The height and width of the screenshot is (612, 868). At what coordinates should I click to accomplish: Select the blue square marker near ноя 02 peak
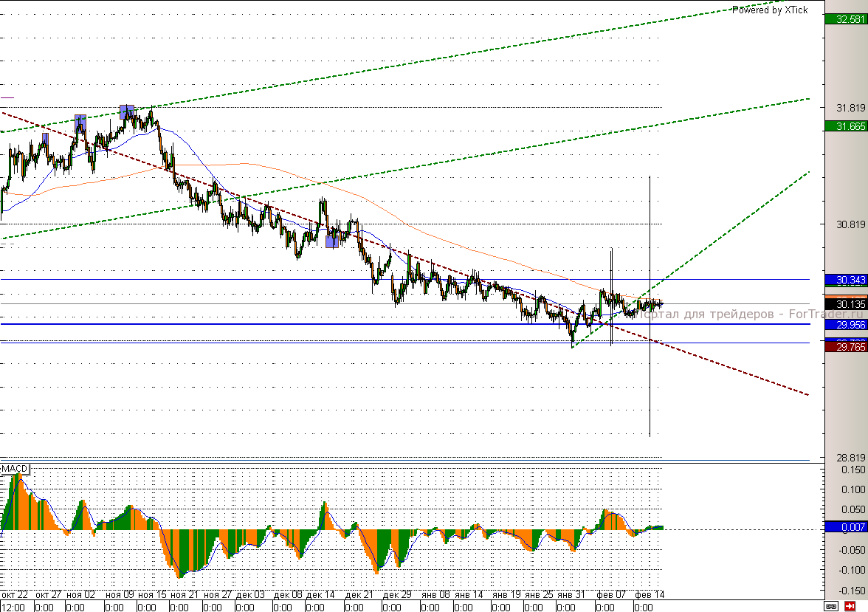80,123
